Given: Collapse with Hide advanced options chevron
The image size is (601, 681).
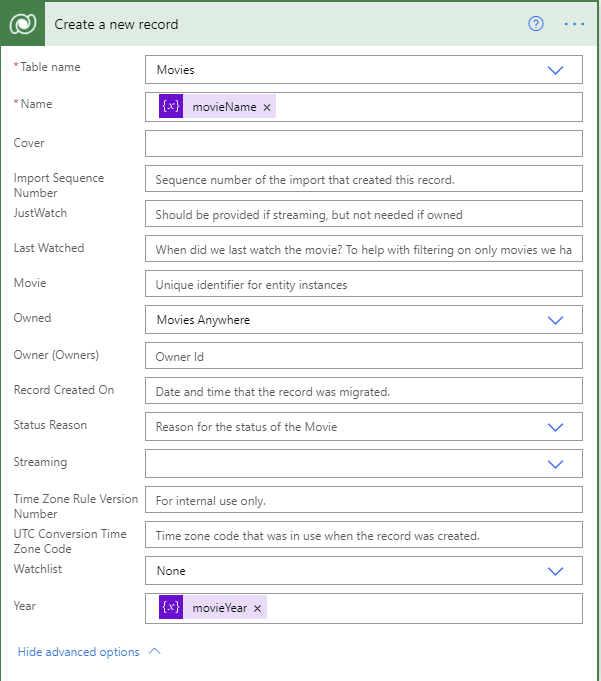Looking at the screenshot, I should click(155, 651).
